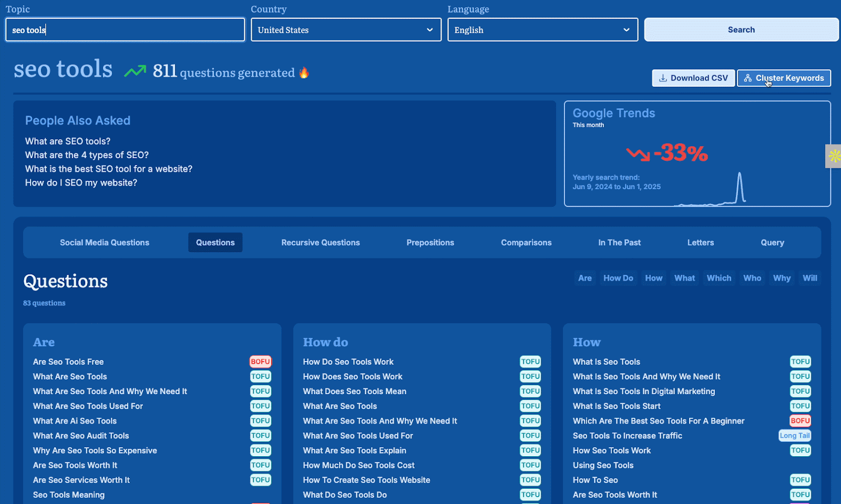This screenshot has width=841, height=504.
Task: Click the green trending arrow icon
Action: (x=135, y=71)
